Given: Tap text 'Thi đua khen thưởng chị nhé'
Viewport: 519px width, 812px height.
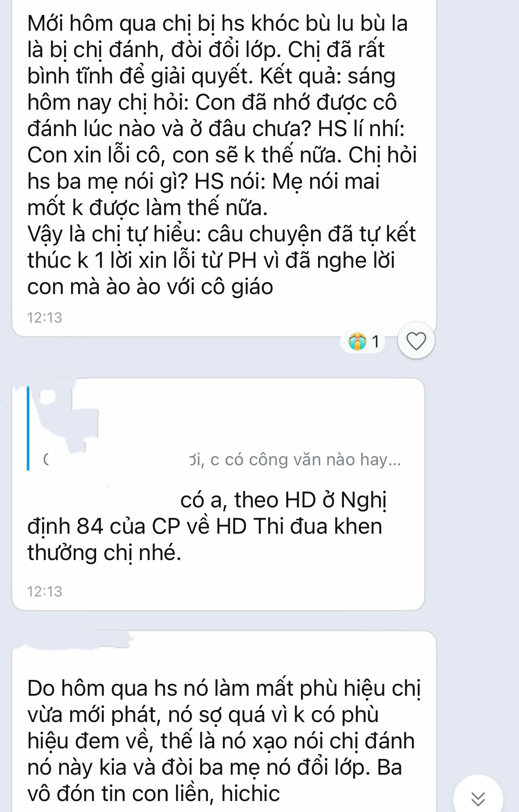Looking at the screenshot, I should click(x=204, y=539).
